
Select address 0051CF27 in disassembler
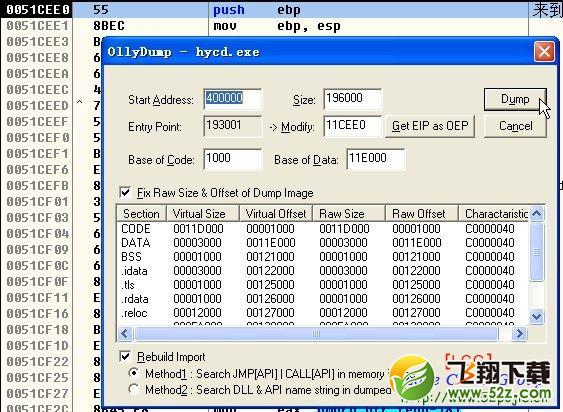[37, 393]
